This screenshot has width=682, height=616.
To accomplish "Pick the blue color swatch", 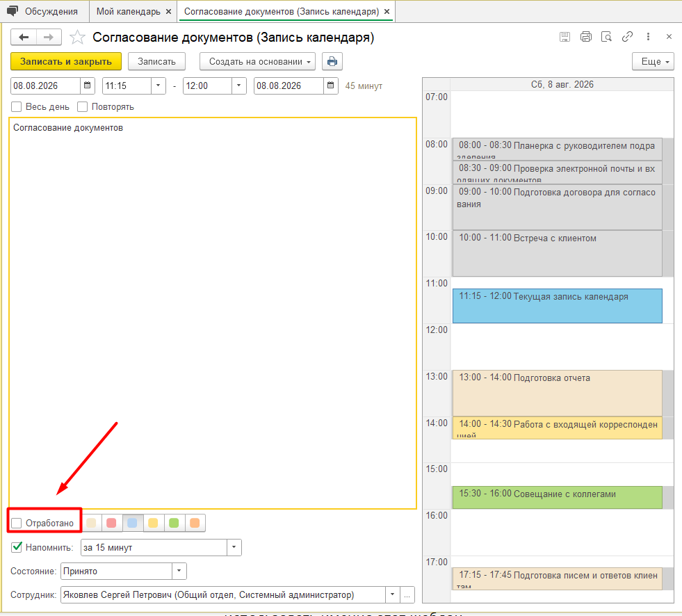I will click(132, 523).
